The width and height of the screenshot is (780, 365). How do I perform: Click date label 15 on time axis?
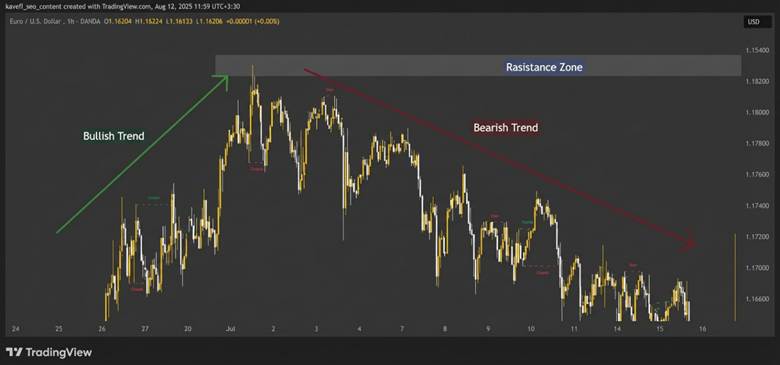tap(660, 329)
